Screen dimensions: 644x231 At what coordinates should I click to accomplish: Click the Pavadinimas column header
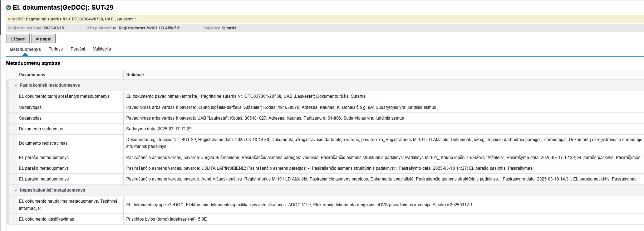pyautogui.click(x=32, y=75)
